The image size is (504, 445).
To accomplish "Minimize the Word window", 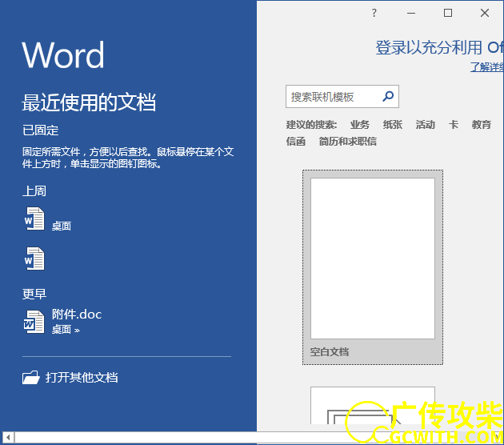I will [411, 13].
